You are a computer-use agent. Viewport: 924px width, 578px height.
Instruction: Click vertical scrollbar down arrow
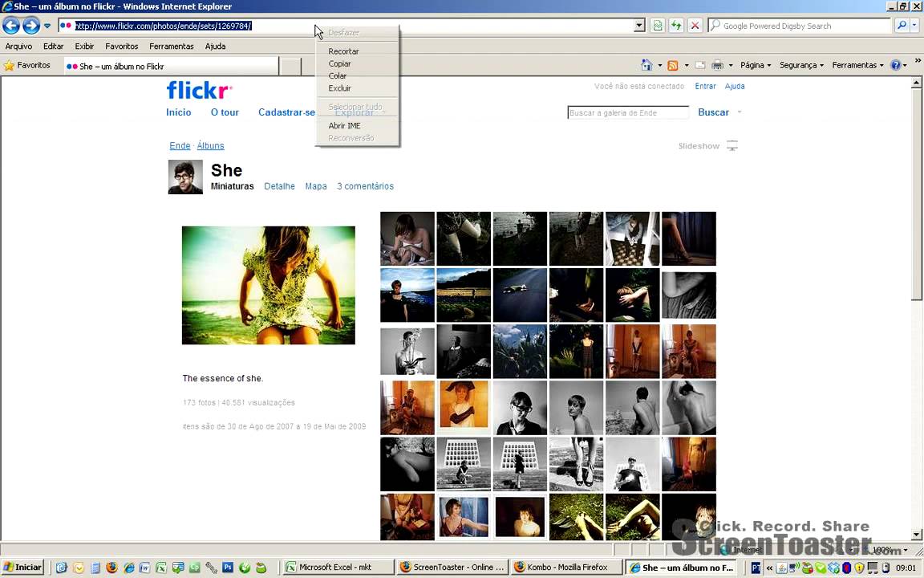coord(916,535)
